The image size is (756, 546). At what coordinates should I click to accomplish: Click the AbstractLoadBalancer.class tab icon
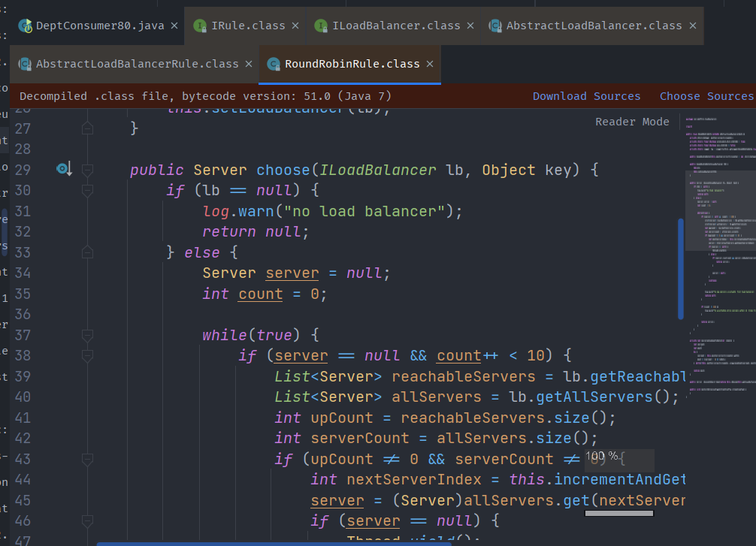tap(495, 26)
